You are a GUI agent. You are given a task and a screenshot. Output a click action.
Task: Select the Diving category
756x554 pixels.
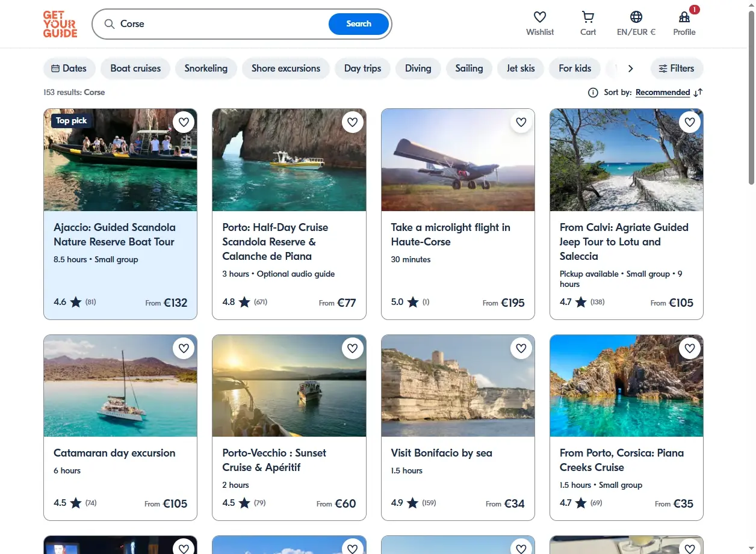[x=418, y=69]
